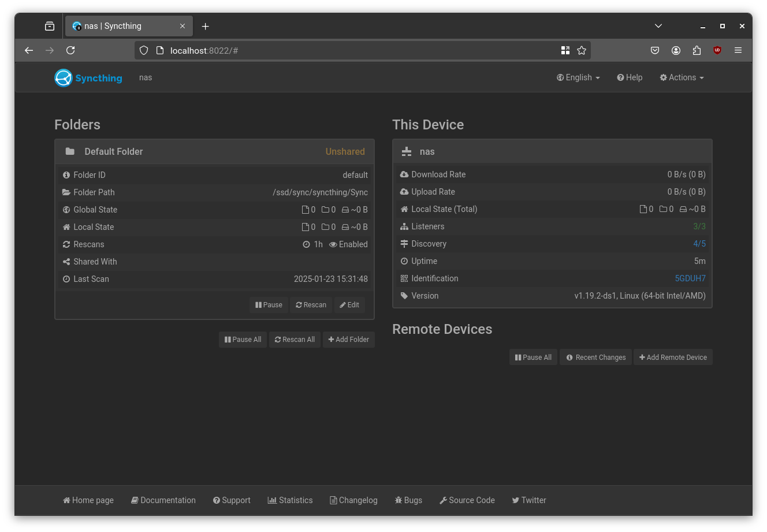Screen dimensions: 767x532
Task: Open the 5GDUH7 identification link
Action: 690,278
